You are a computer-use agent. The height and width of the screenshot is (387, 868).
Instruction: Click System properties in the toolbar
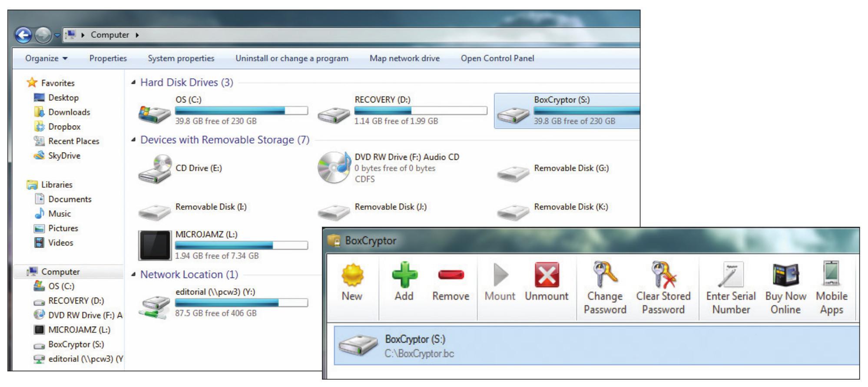coord(181,58)
